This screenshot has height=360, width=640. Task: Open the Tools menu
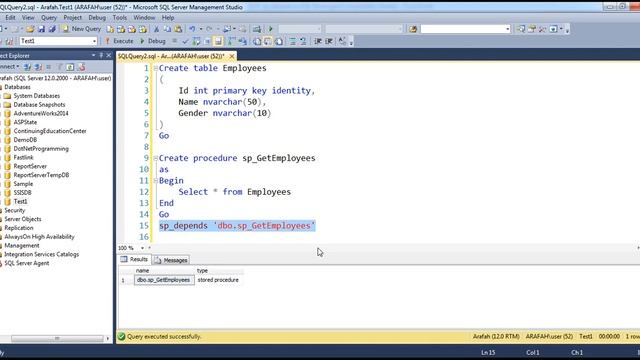coord(120,18)
